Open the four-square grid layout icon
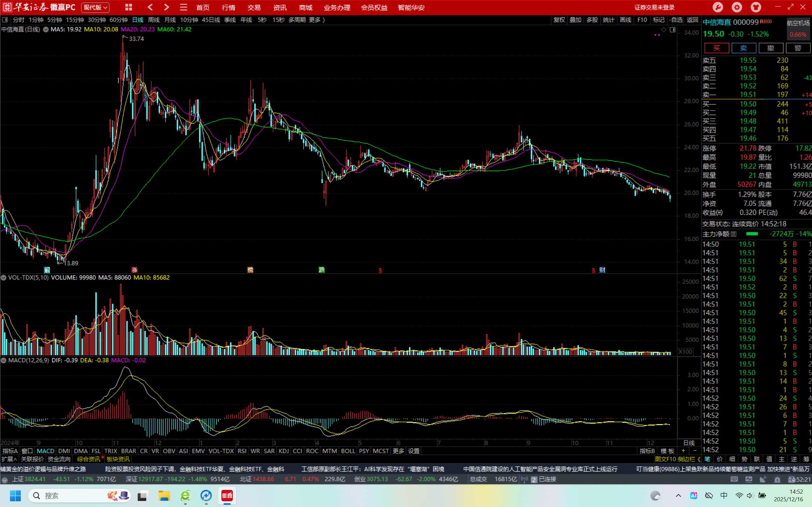 pos(128,7)
